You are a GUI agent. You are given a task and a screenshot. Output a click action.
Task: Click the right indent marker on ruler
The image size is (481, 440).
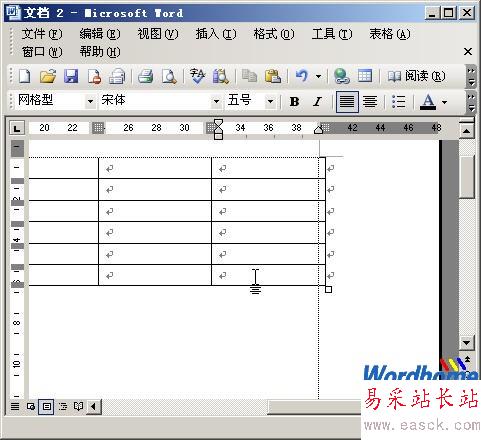tap(318, 129)
